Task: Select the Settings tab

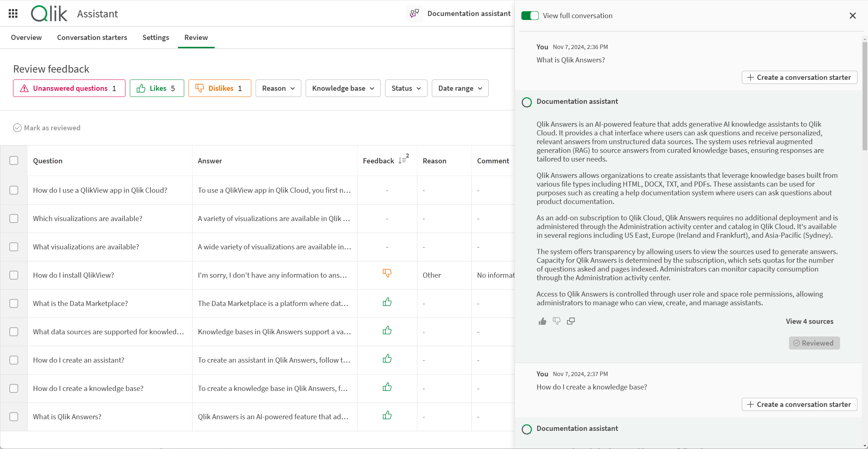Action: (x=156, y=37)
